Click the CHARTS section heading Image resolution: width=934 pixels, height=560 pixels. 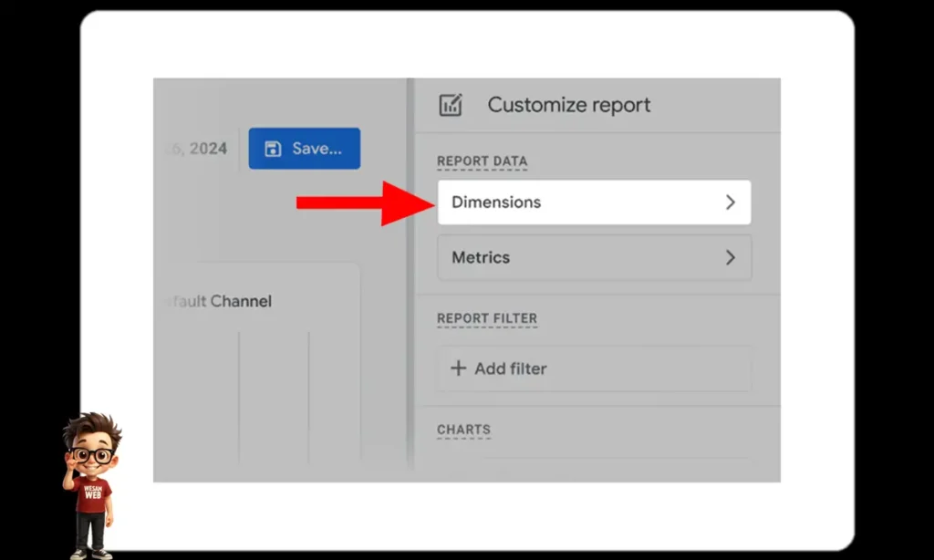(464, 429)
